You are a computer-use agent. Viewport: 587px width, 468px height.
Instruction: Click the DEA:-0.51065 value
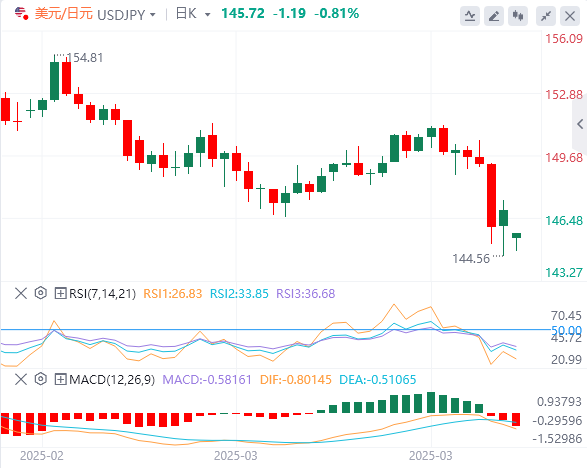coord(378,380)
